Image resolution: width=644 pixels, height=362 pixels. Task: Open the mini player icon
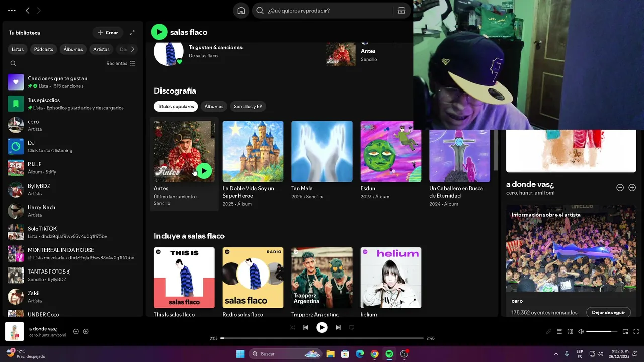click(x=625, y=331)
